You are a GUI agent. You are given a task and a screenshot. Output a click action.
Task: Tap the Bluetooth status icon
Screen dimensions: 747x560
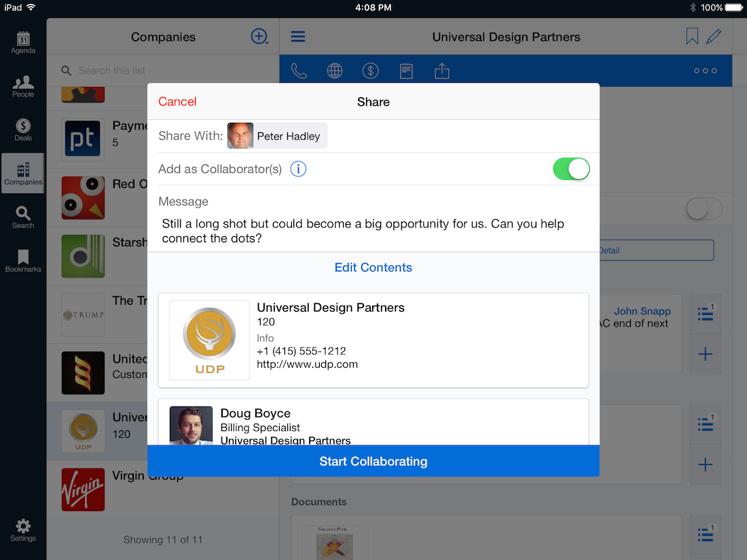(693, 7)
